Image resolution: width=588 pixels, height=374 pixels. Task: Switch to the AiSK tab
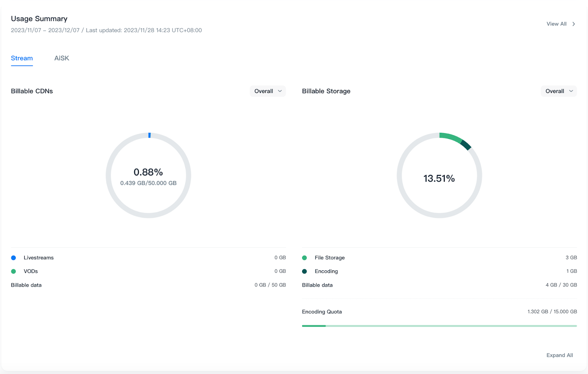pyautogui.click(x=62, y=58)
